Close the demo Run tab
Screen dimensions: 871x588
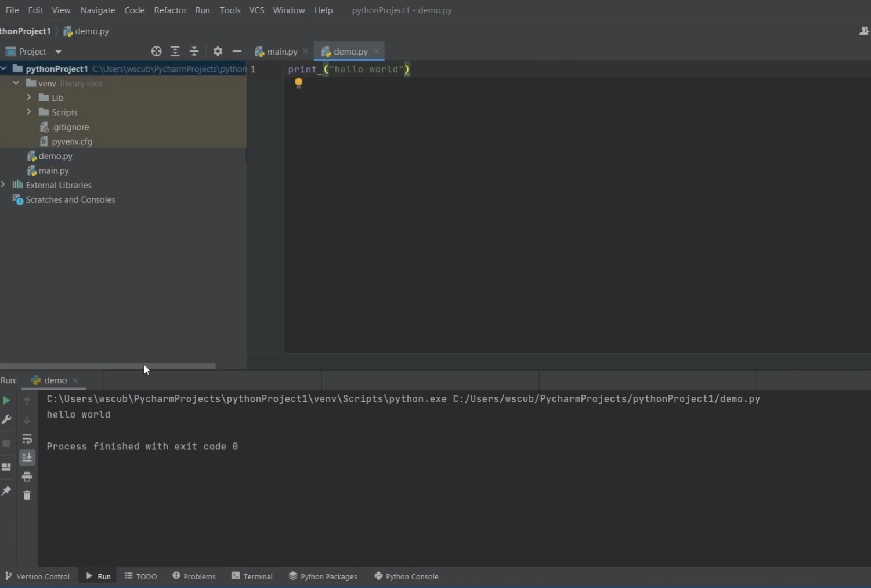[x=75, y=380]
